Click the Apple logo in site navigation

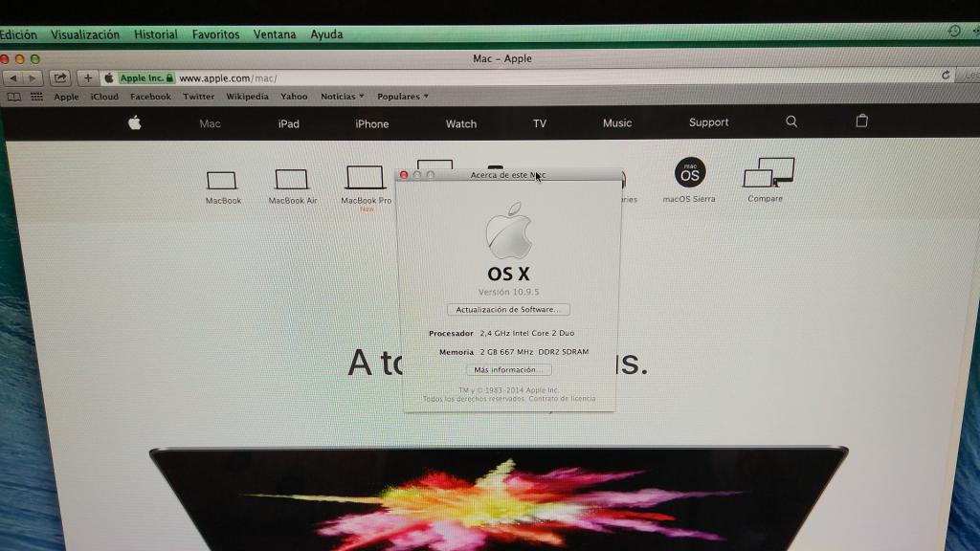134,123
